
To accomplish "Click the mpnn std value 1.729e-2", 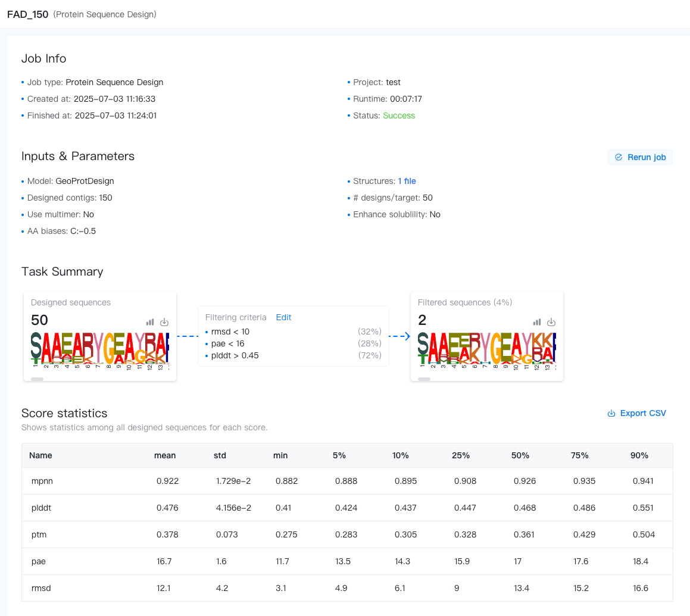I will point(233,481).
